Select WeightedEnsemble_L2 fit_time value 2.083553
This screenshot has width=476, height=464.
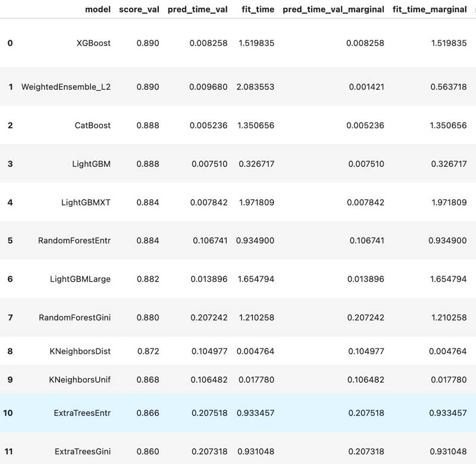256,87
